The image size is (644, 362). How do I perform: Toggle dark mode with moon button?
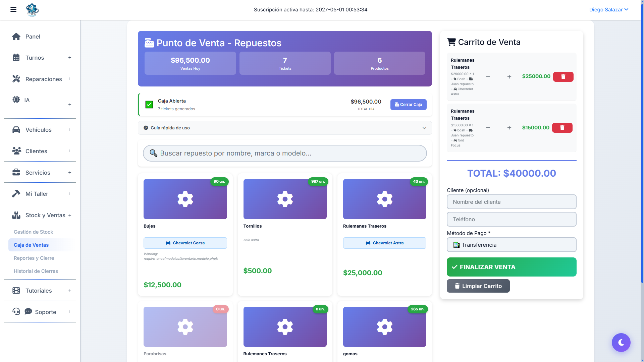click(x=621, y=342)
